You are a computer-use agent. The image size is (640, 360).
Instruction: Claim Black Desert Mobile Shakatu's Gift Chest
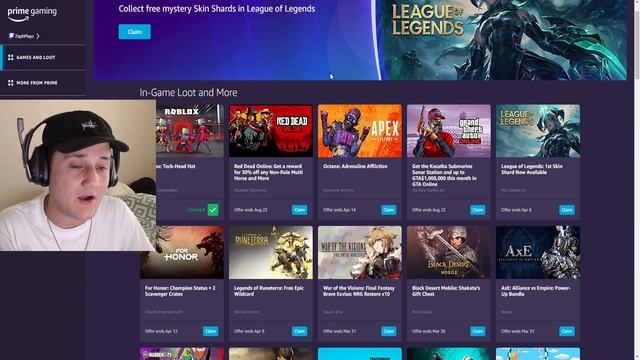tap(478, 331)
